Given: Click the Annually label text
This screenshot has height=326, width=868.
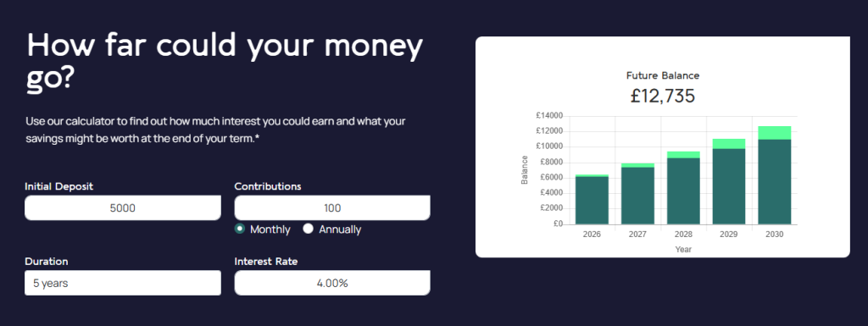Looking at the screenshot, I should pos(340,229).
